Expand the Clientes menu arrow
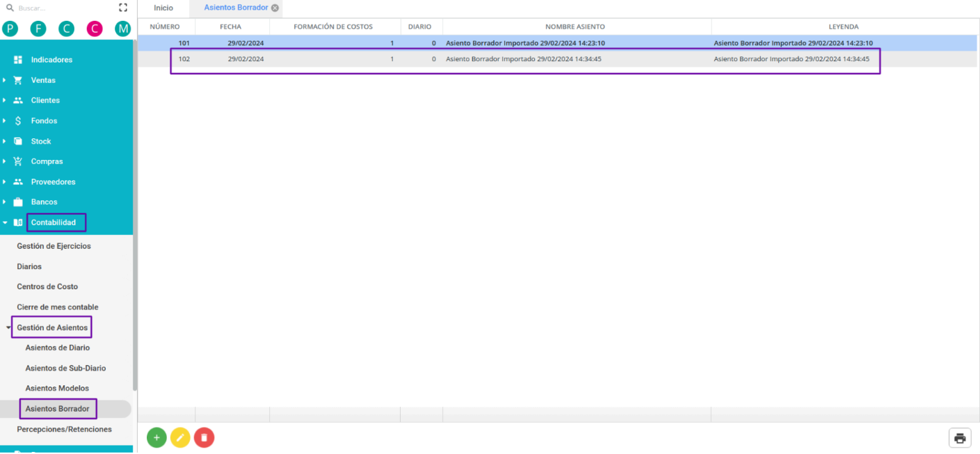This screenshot has height=454, width=980. click(x=4, y=100)
